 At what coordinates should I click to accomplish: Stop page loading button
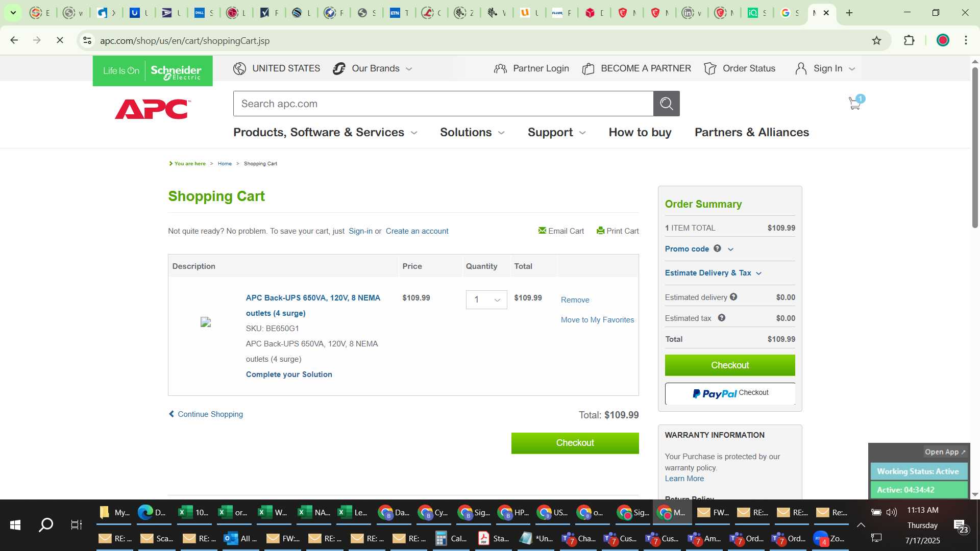60,40
